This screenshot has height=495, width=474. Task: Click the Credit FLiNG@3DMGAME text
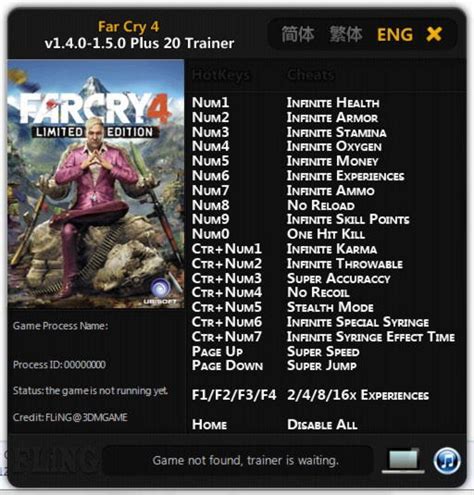click(x=70, y=417)
